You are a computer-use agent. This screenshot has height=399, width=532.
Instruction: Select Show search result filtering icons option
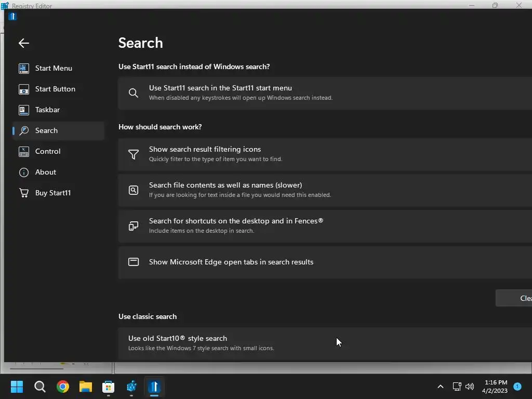tap(325, 154)
